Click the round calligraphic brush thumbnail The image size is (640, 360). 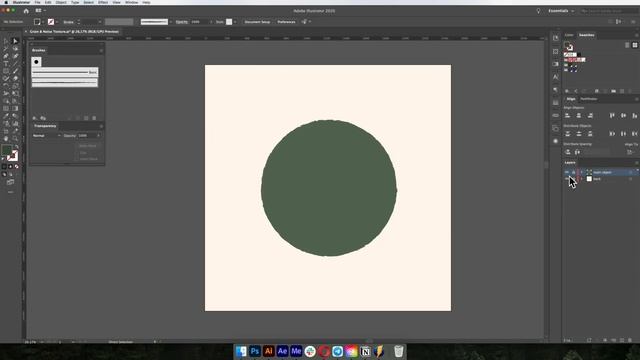click(36, 62)
